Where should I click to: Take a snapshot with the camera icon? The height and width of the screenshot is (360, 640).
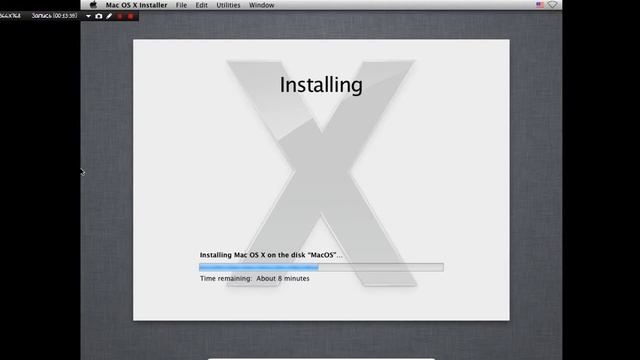tap(99, 16)
